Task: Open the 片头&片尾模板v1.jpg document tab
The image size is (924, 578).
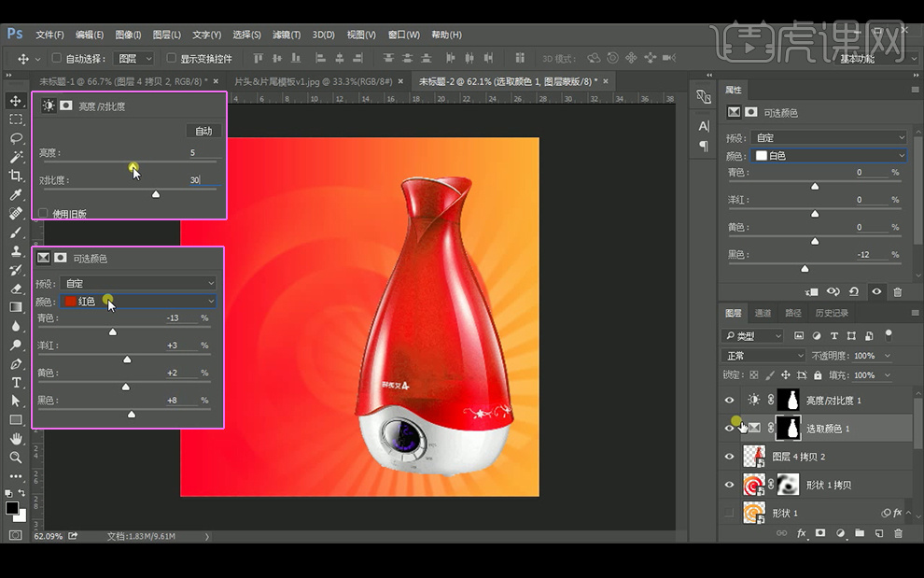Action: click(x=313, y=81)
